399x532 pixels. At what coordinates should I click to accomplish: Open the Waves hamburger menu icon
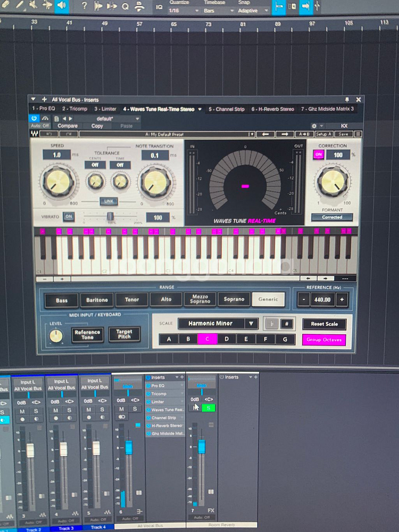[x=358, y=134]
